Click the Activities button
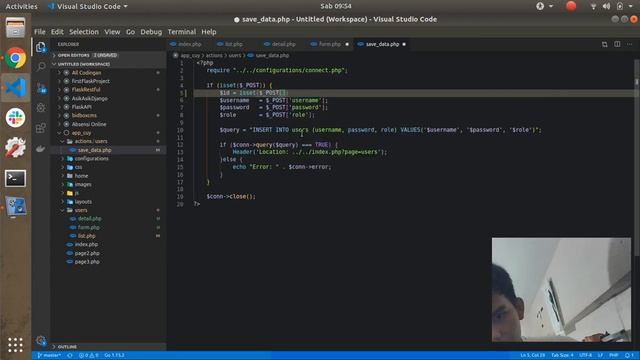The width and height of the screenshot is (640, 360). pyautogui.click(x=21, y=6)
